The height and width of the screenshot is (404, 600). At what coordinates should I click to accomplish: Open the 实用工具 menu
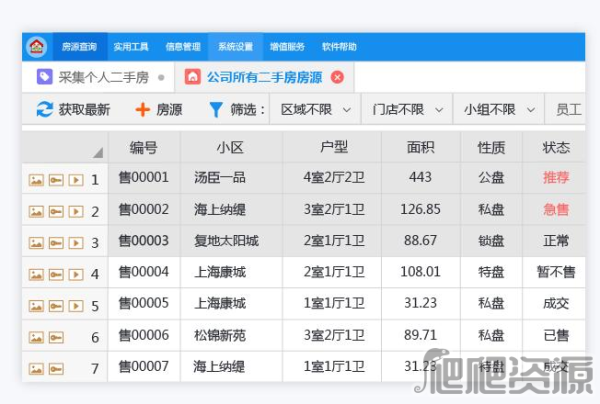coord(131,47)
